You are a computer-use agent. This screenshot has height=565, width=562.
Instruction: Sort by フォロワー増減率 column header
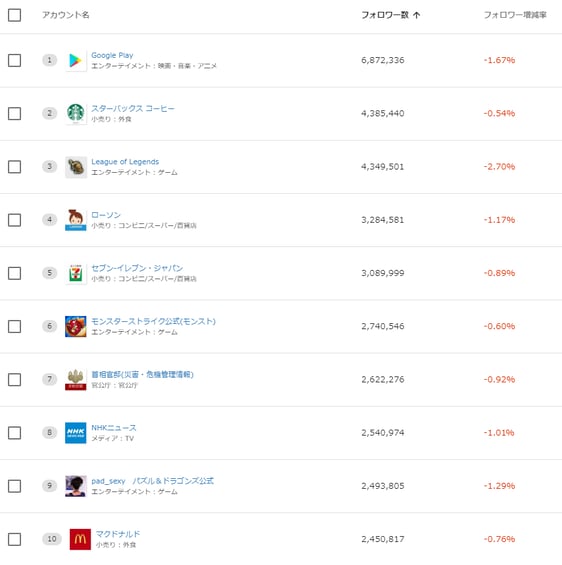click(x=515, y=15)
